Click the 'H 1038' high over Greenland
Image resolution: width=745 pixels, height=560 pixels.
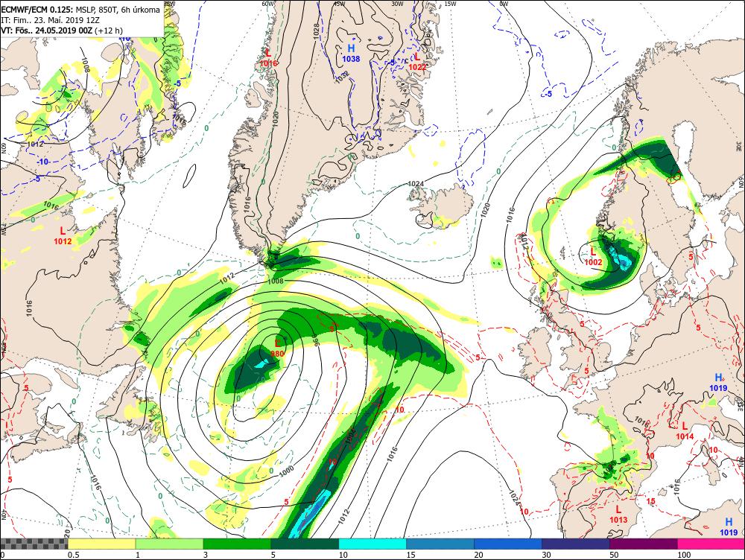click(351, 53)
